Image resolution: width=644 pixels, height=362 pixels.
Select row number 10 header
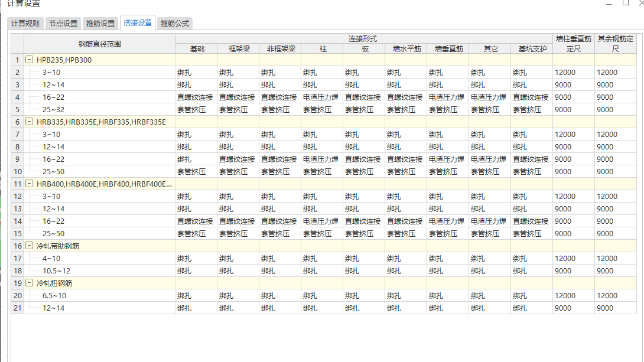[x=18, y=172]
